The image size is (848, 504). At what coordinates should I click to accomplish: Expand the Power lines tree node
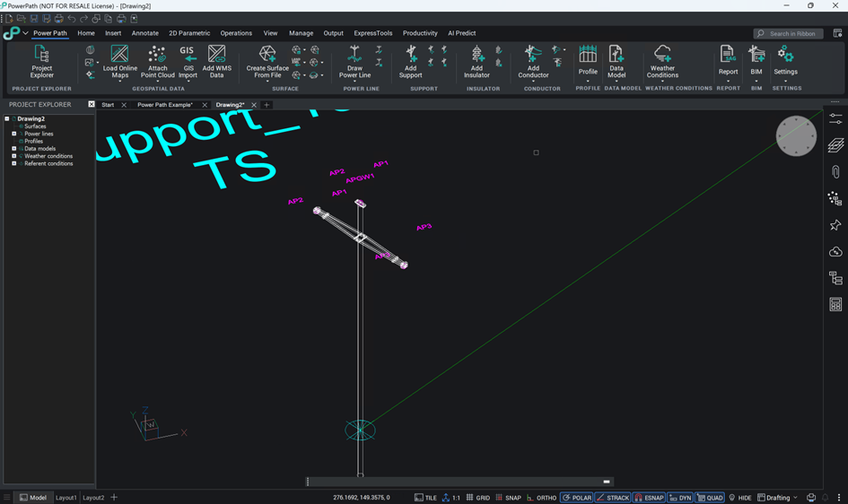click(14, 134)
